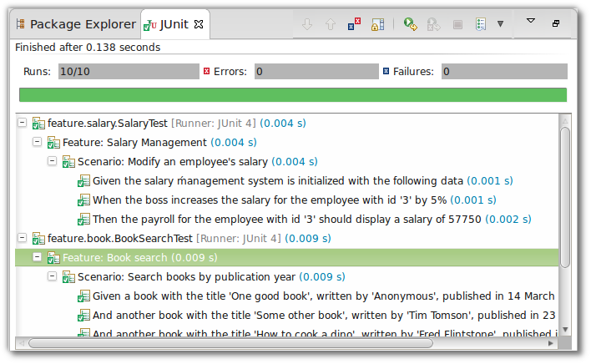
Task: Click the Previous Failed Test arrow
Action: [x=330, y=24]
